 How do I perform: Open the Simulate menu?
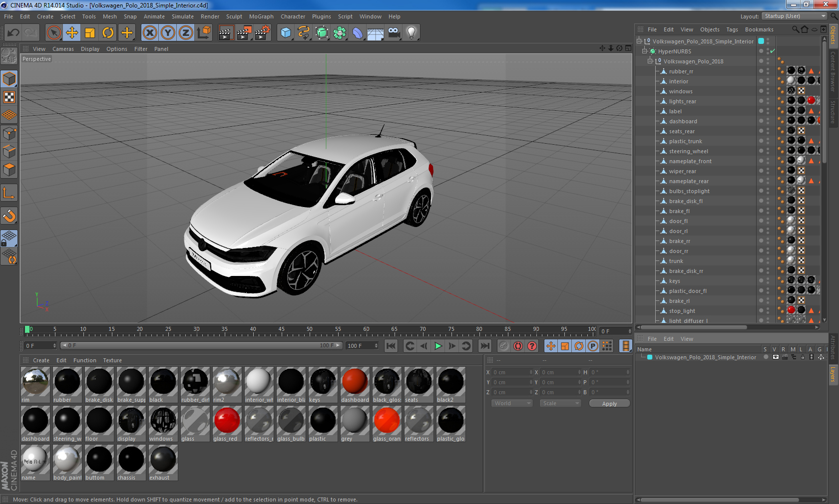[183, 16]
